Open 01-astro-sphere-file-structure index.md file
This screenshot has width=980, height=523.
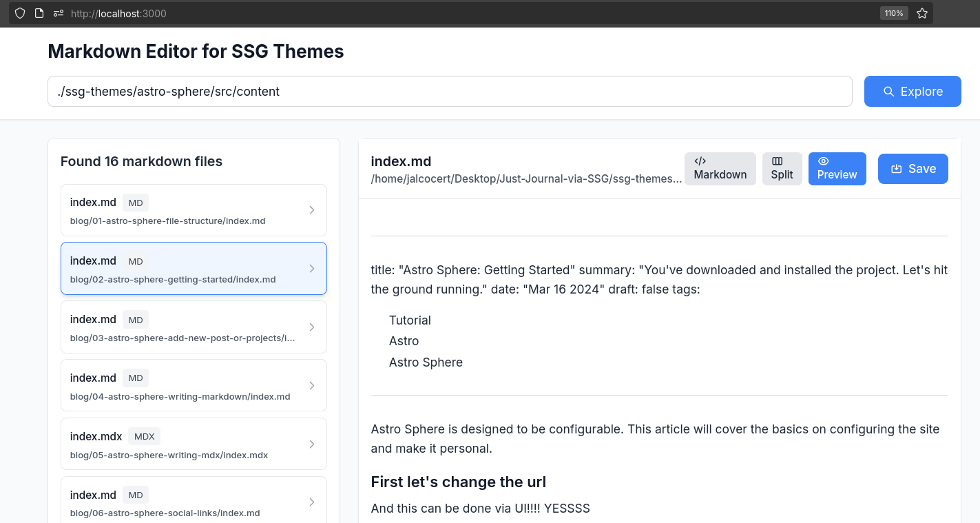point(194,210)
